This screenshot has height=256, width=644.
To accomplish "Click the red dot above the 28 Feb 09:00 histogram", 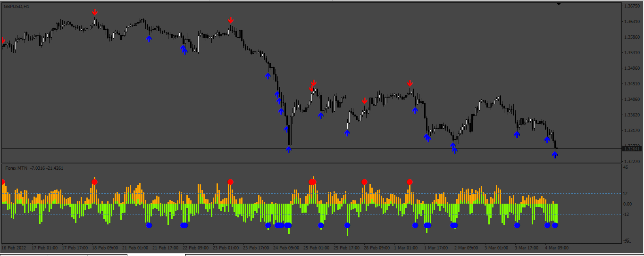I will (x=364, y=182).
